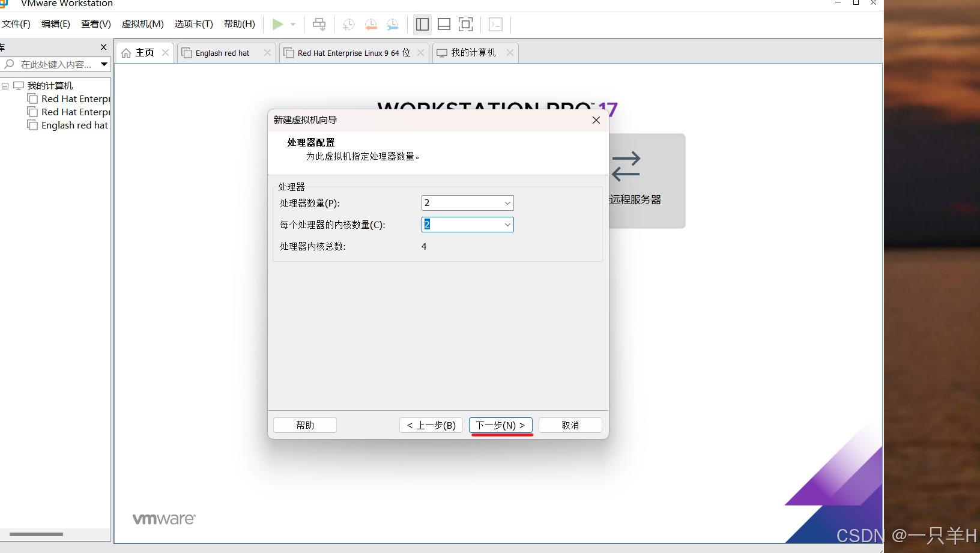Image resolution: width=980 pixels, height=553 pixels.
Task: Close the library side panel
Action: point(103,47)
